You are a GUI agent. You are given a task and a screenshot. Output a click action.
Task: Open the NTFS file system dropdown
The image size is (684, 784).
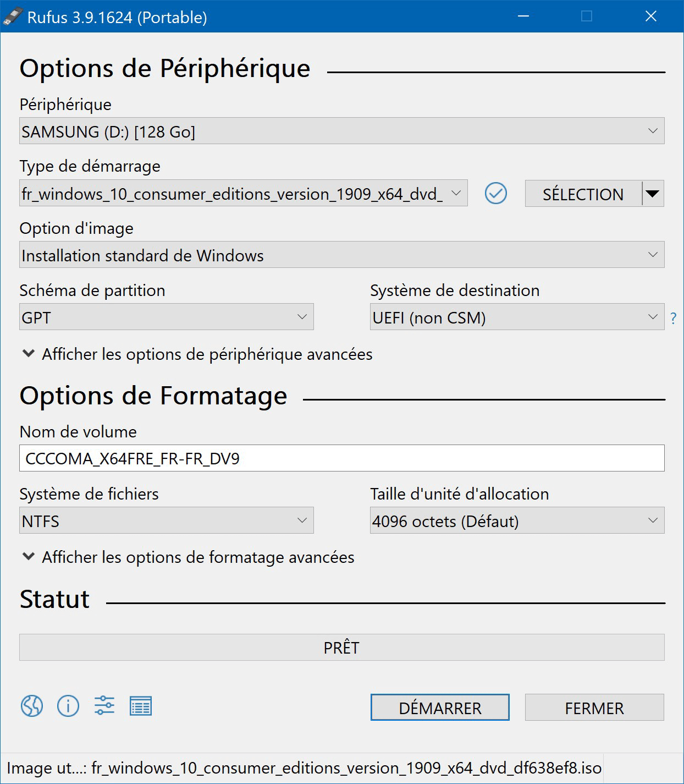pos(166,521)
